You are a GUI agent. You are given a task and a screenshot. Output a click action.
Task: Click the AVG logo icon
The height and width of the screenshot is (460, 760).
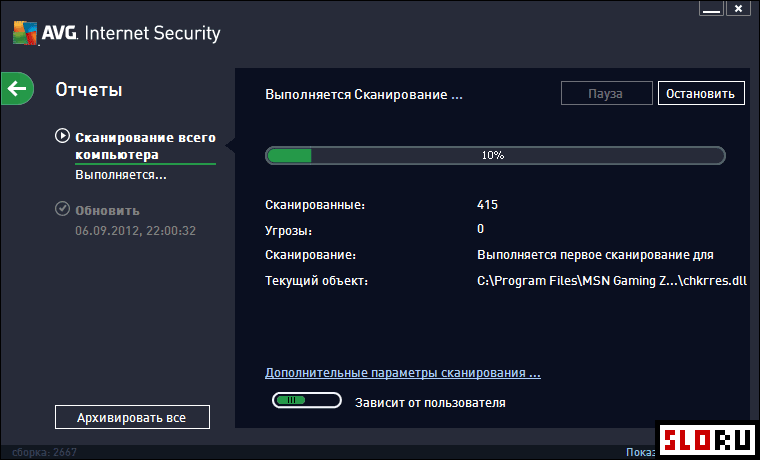(25, 33)
